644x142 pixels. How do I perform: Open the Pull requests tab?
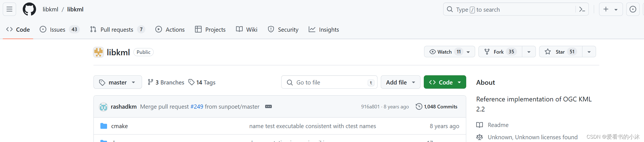pos(117,29)
